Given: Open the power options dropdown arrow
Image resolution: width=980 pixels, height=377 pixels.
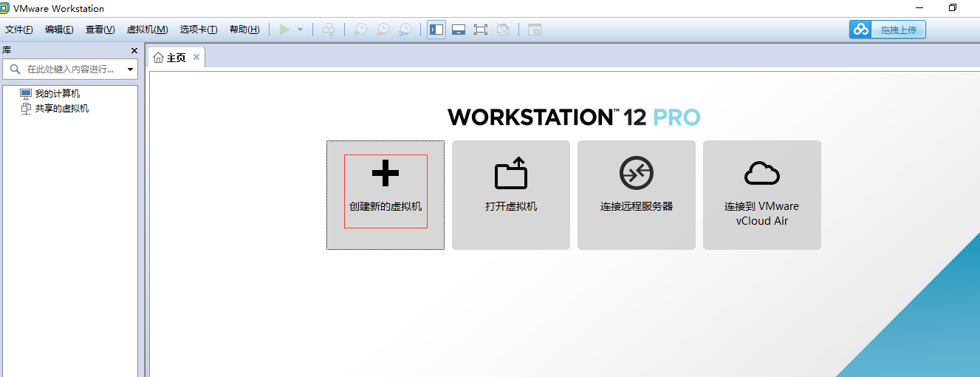Looking at the screenshot, I should 300,30.
